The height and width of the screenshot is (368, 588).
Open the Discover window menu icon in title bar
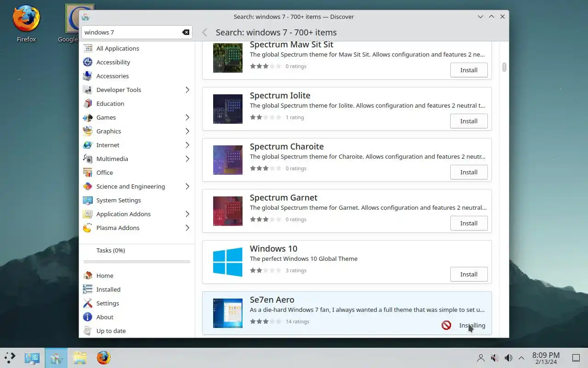[85, 17]
